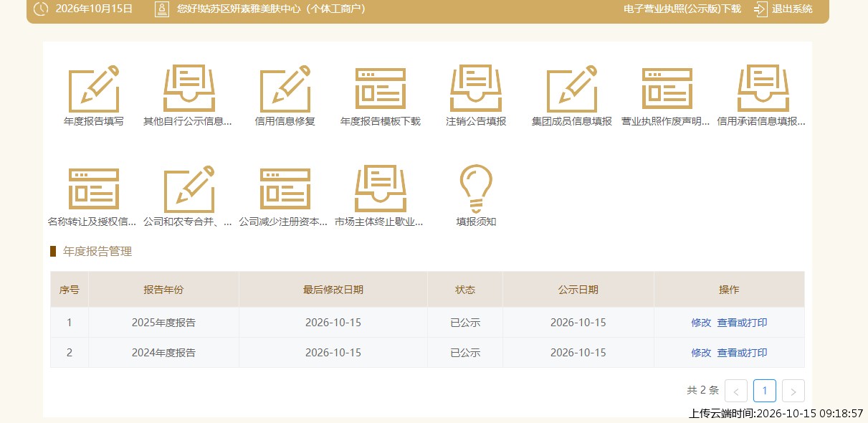This screenshot has width=868, height=423.
Task: Click the 序号 column header
Action: point(70,290)
